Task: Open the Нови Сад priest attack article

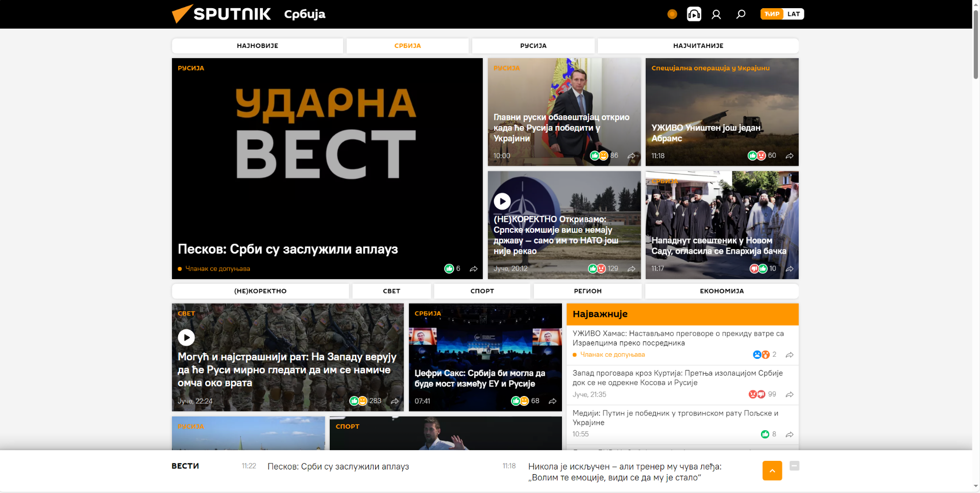Action: 719,245
